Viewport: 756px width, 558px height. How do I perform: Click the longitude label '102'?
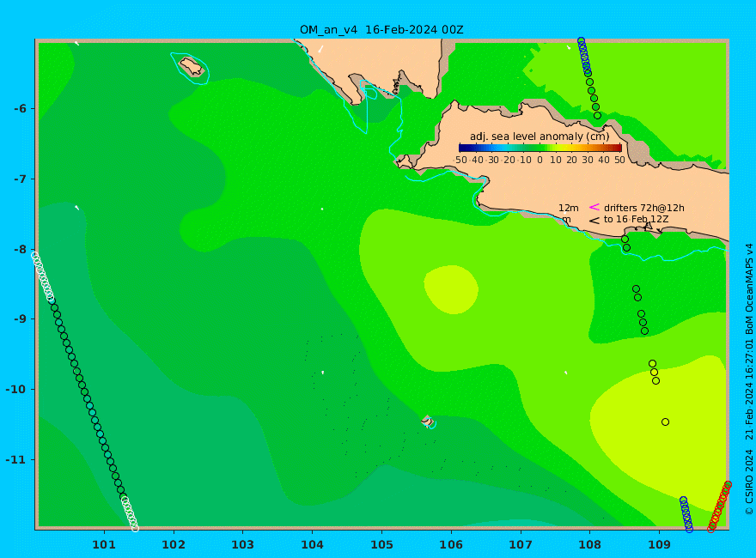(x=173, y=545)
